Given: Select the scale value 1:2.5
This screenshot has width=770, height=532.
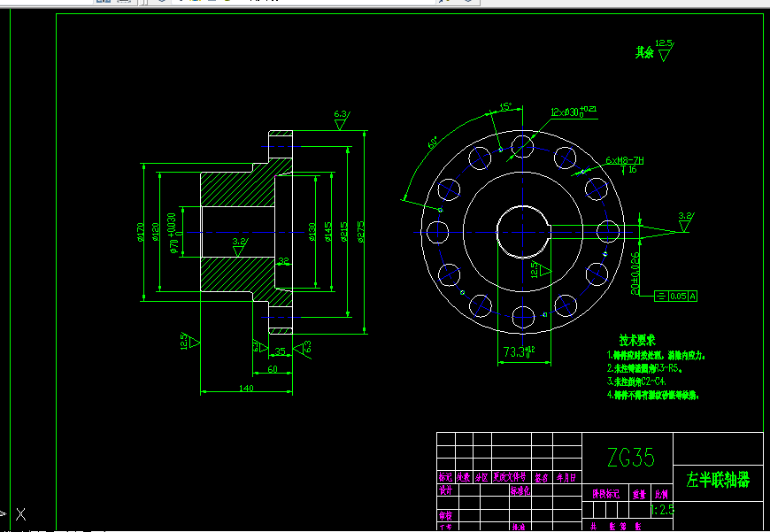Looking at the screenshot, I should (x=662, y=510).
